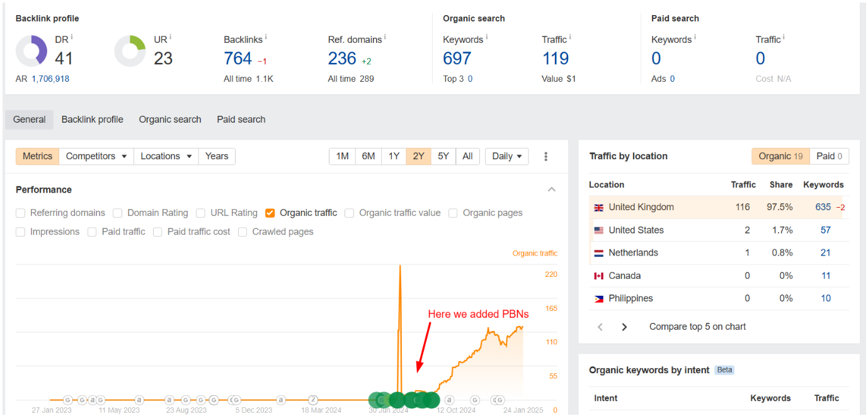The image size is (868, 416).
Task: Enable the Crawled pages checkbox
Action: (x=243, y=232)
